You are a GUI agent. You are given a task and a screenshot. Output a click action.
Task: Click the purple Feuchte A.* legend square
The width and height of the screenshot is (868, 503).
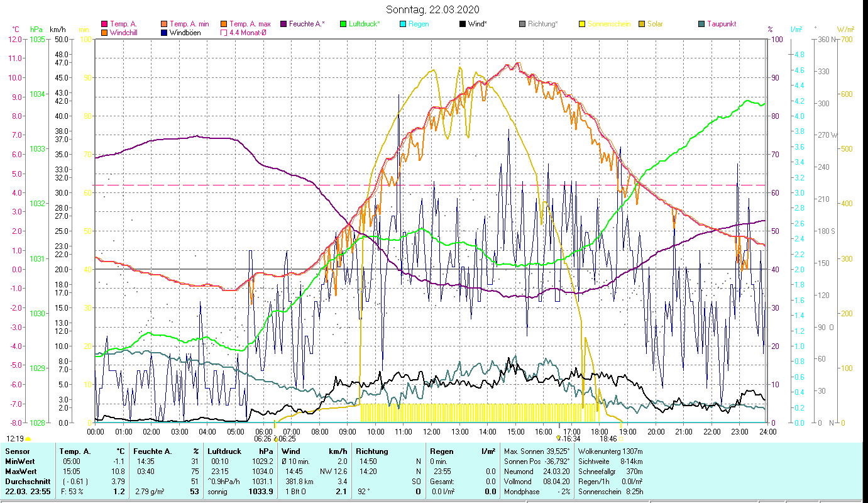(x=283, y=25)
